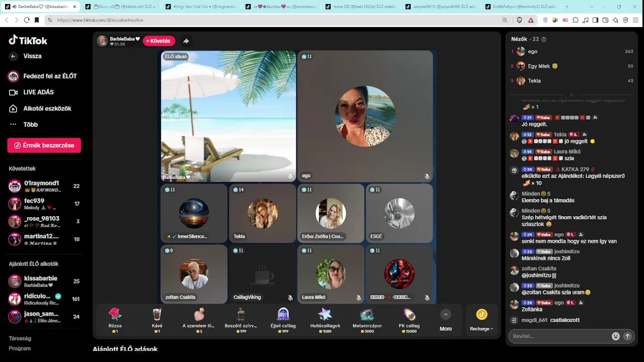Open ESGÉ guest tile
This screenshot has height=362, width=644.
pos(399,213)
